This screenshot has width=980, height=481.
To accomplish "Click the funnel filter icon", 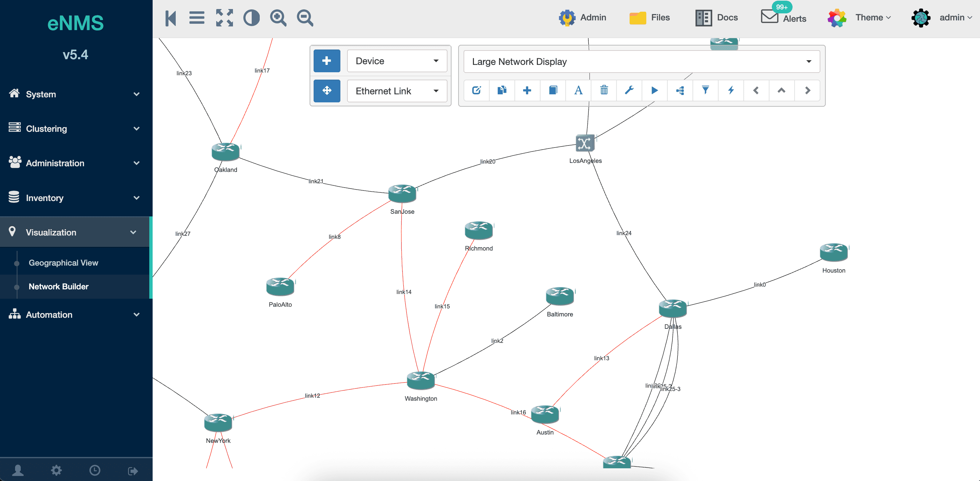I will tap(705, 91).
